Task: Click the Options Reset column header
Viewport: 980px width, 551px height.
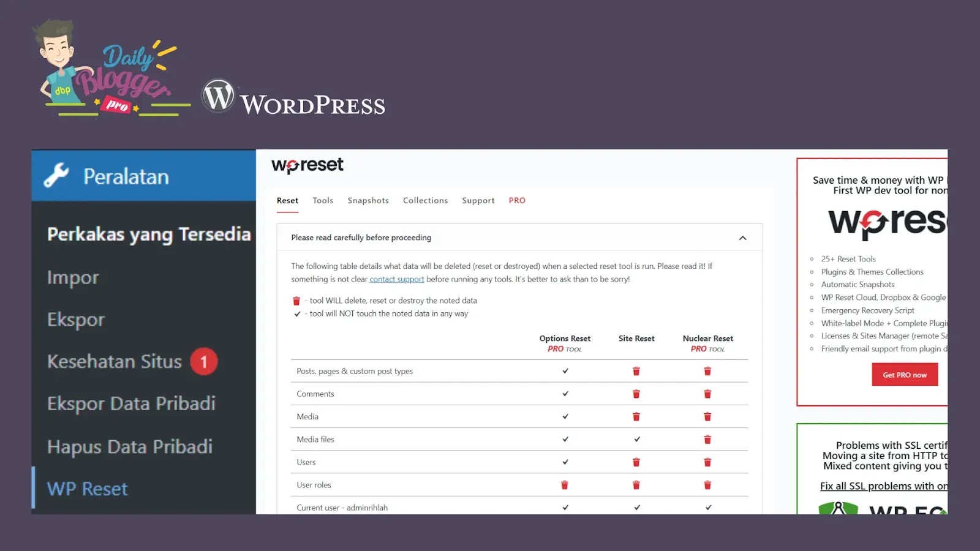Action: (x=565, y=343)
